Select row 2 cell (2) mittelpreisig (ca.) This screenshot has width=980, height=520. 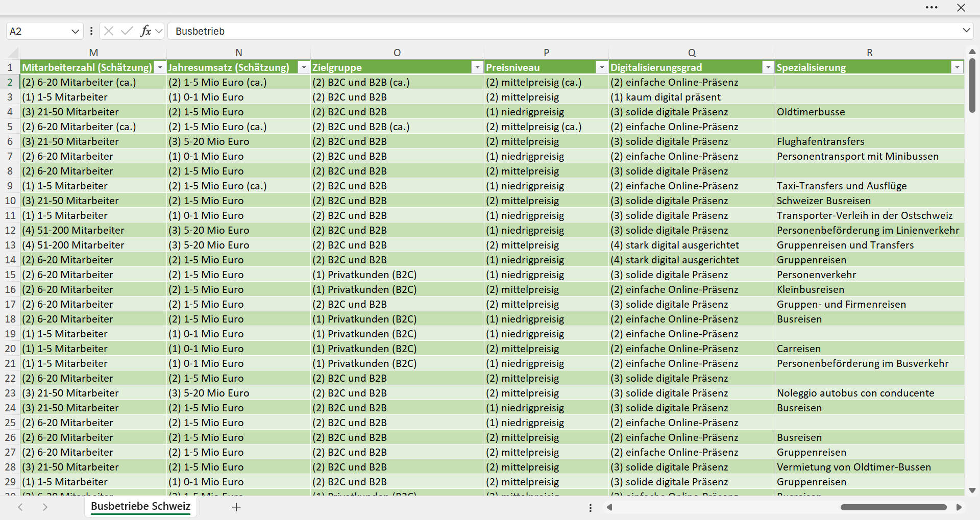(x=546, y=82)
